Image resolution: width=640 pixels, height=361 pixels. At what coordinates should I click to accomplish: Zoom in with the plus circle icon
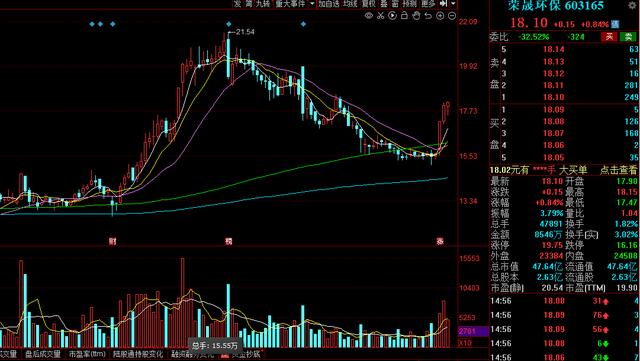coord(440,16)
